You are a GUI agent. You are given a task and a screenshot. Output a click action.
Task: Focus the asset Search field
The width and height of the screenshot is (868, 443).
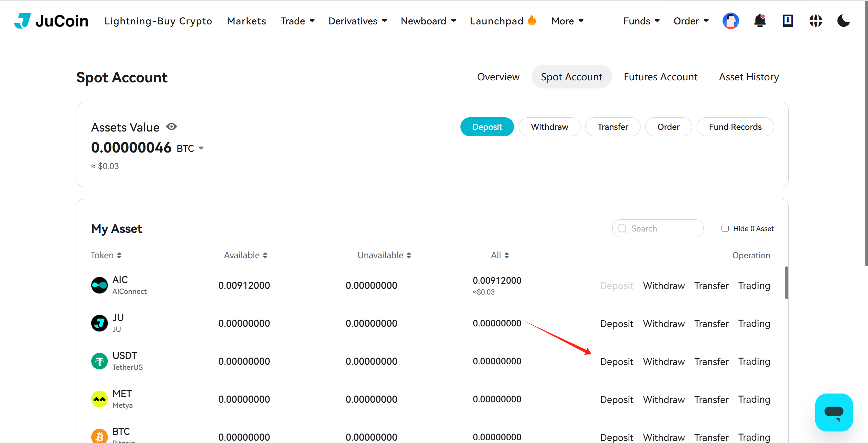[x=657, y=228]
